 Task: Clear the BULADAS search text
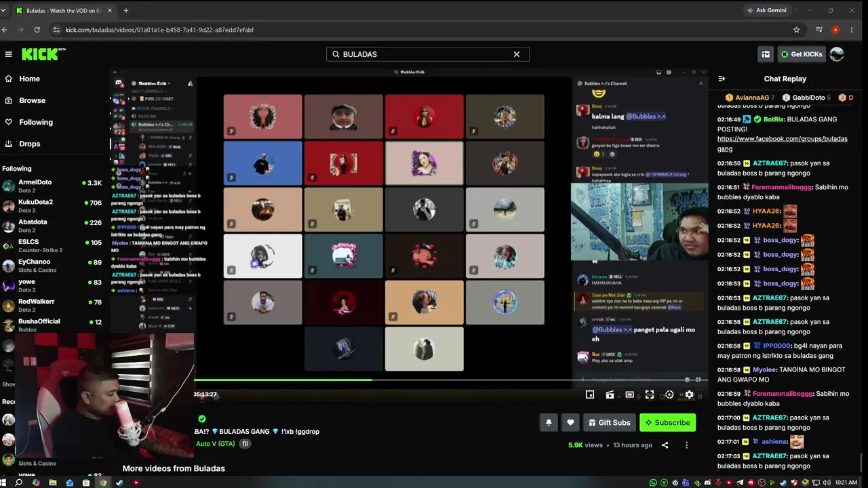pos(517,54)
